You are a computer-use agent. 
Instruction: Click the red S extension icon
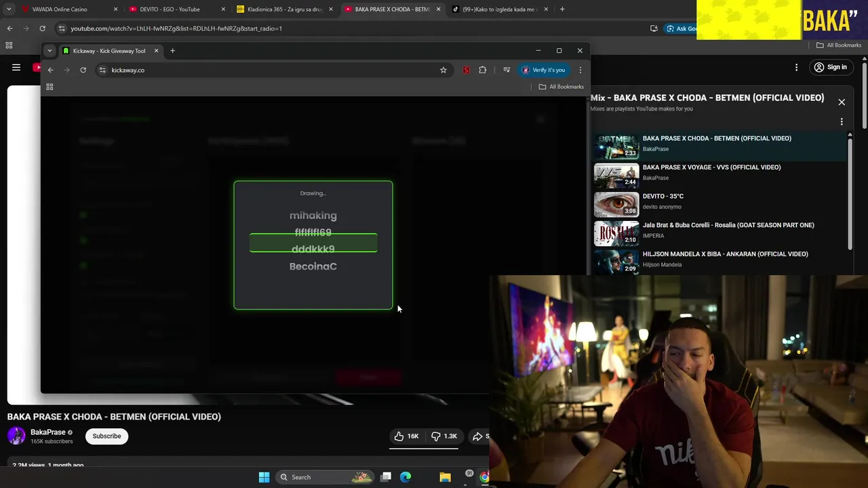466,70
